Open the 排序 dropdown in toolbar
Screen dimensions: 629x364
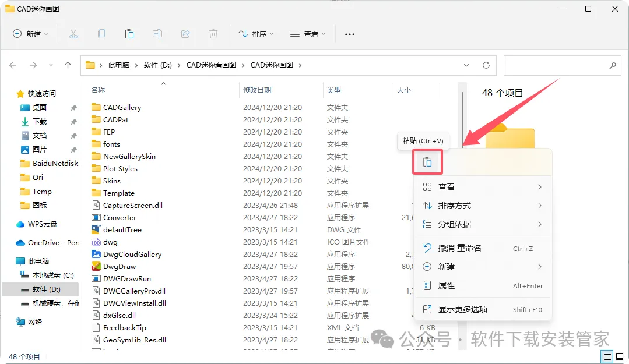click(256, 34)
